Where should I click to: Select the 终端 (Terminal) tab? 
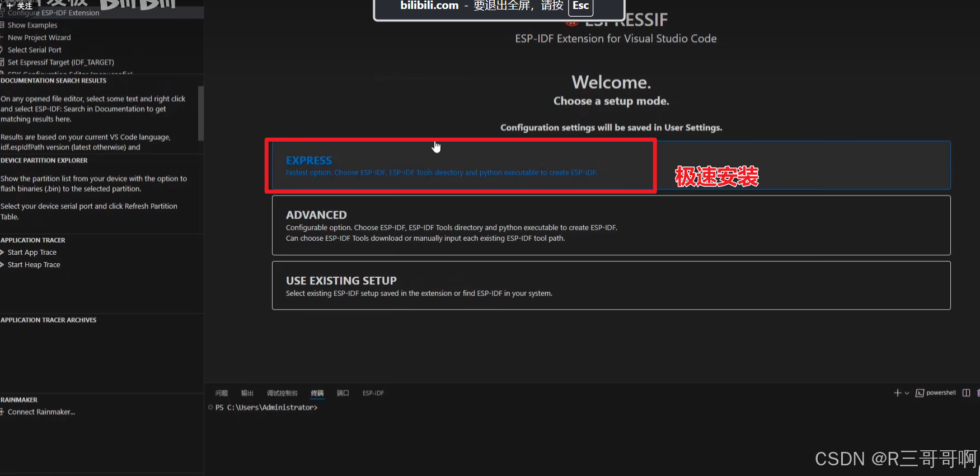(317, 393)
